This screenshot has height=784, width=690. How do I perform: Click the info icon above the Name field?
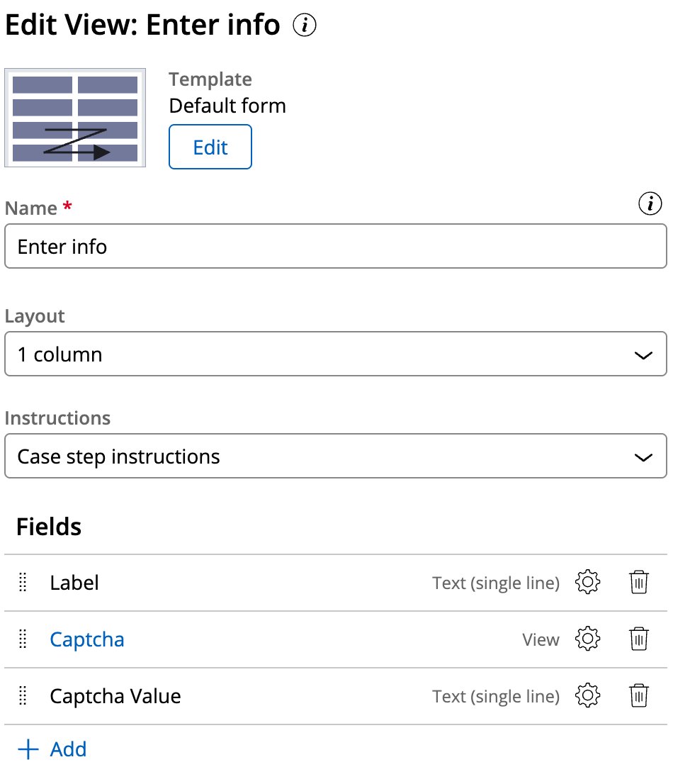click(x=650, y=203)
